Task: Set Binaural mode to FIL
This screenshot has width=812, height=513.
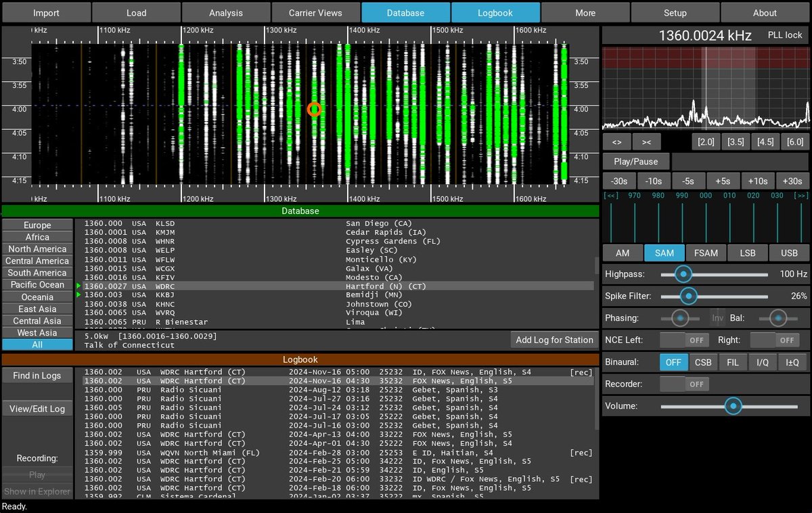Action: coord(733,362)
